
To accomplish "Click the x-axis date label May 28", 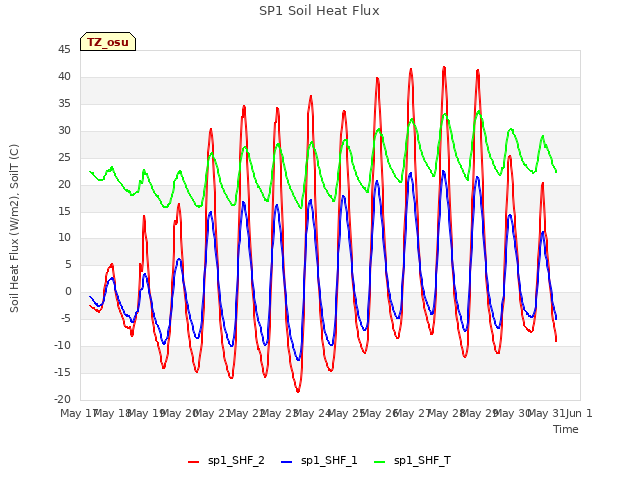I will 446,413.
